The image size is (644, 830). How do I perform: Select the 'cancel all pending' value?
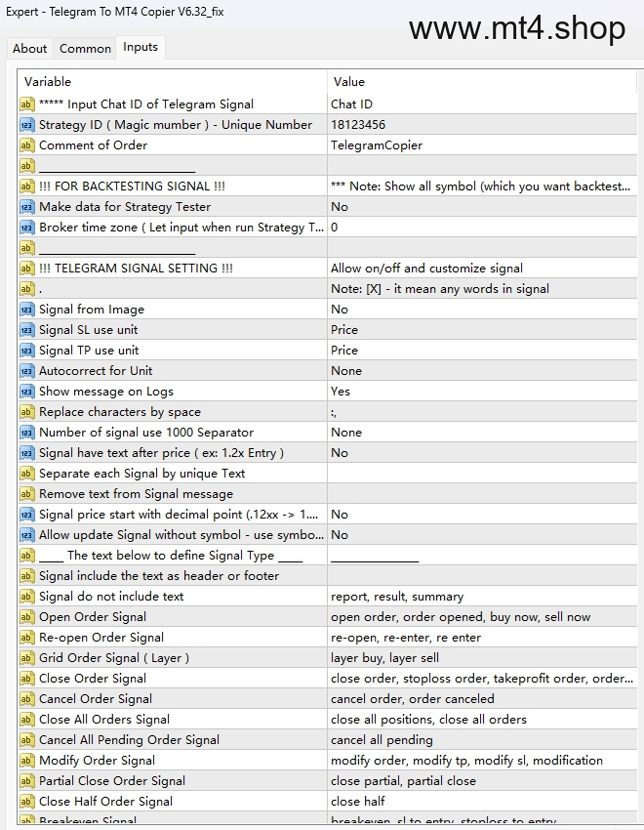click(482, 740)
